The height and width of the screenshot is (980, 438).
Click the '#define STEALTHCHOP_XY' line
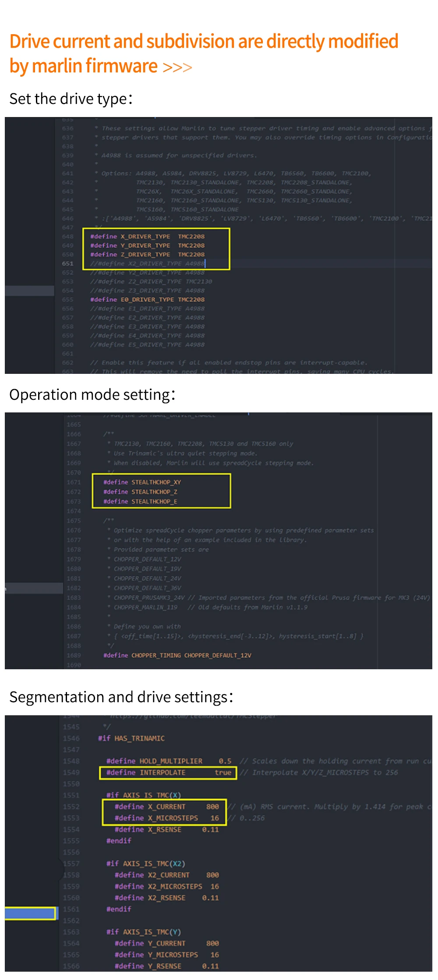pyautogui.click(x=142, y=482)
